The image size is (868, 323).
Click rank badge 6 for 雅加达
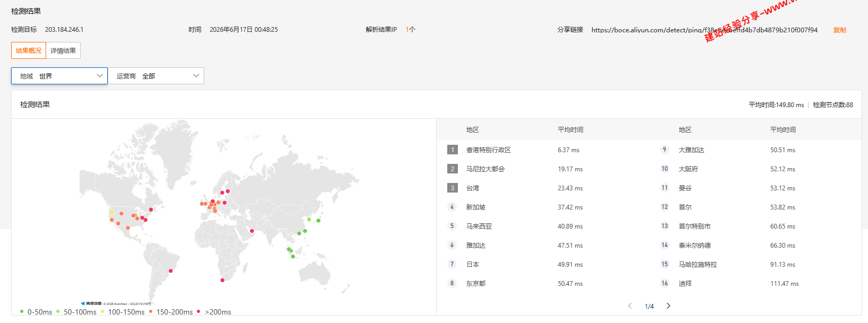pyautogui.click(x=452, y=245)
